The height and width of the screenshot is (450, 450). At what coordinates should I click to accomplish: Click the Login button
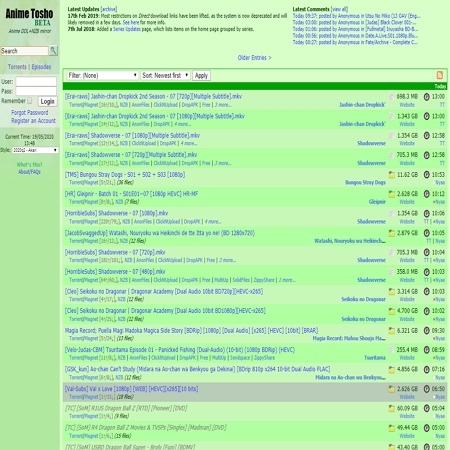[x=47, y=101]
